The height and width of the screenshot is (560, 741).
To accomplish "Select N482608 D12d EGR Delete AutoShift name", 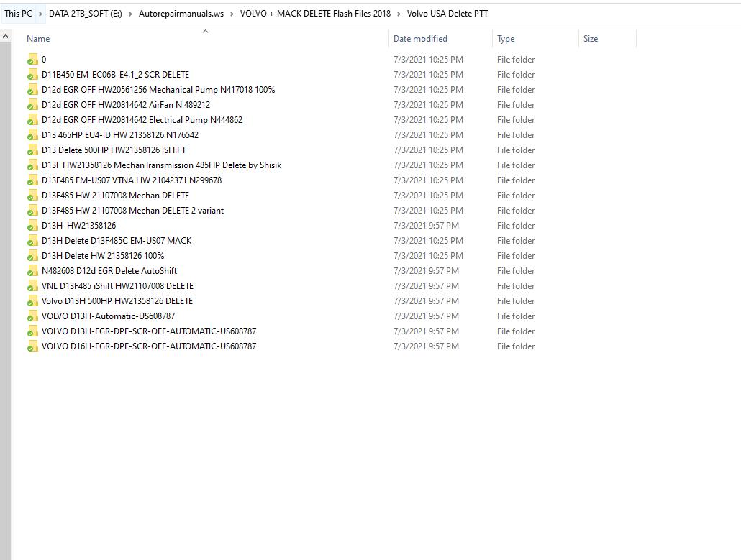I will 109,271.
